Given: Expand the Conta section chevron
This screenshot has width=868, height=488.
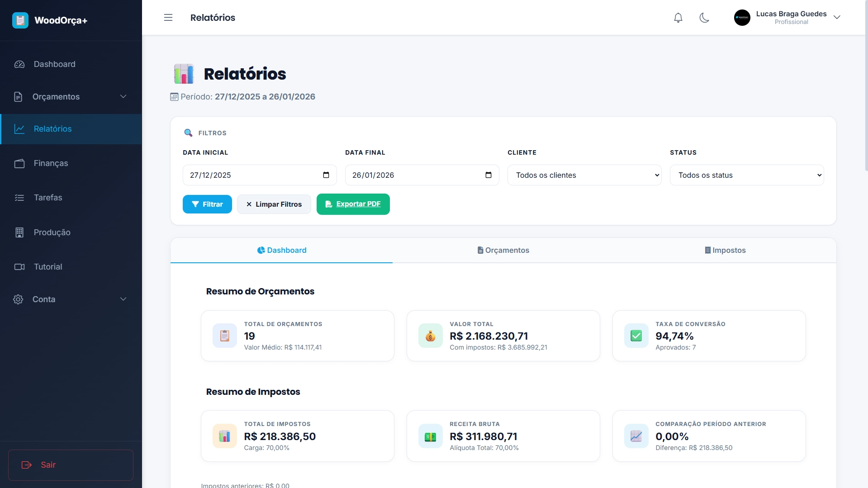Looking at the screenshot, I should tap(123, 299).
